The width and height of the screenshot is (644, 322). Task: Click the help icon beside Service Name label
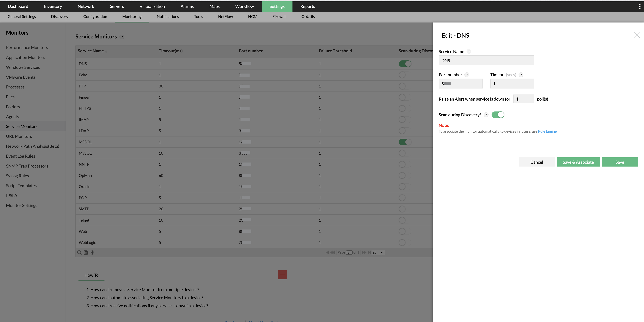pyautogui.click(x=469, y=52)
